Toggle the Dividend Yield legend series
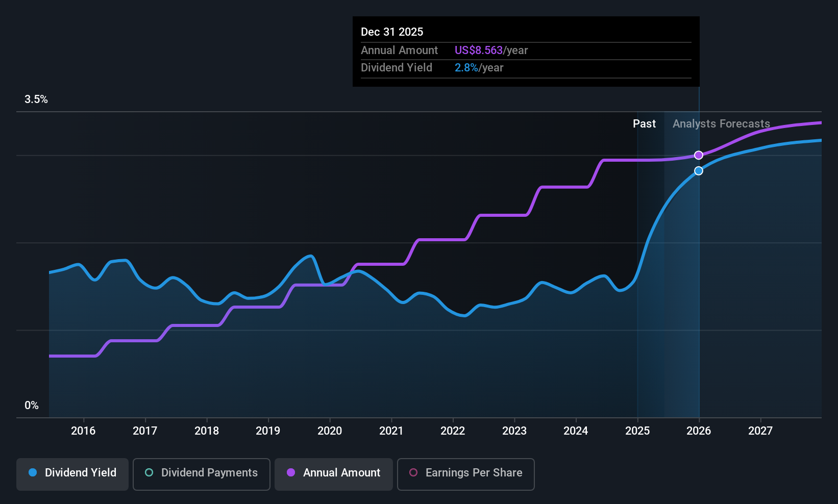Screen dimensions: 838x504 tap(72, 474)
